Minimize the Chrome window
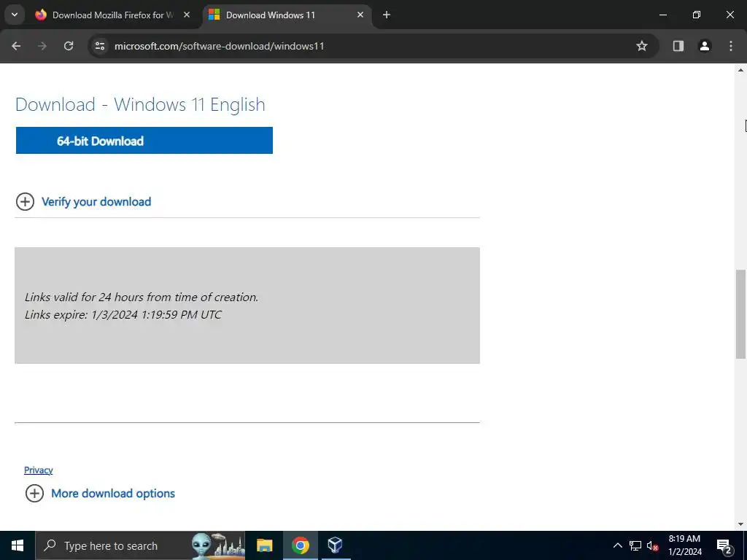Screen dimensions: 747x560 coord(662,15)
